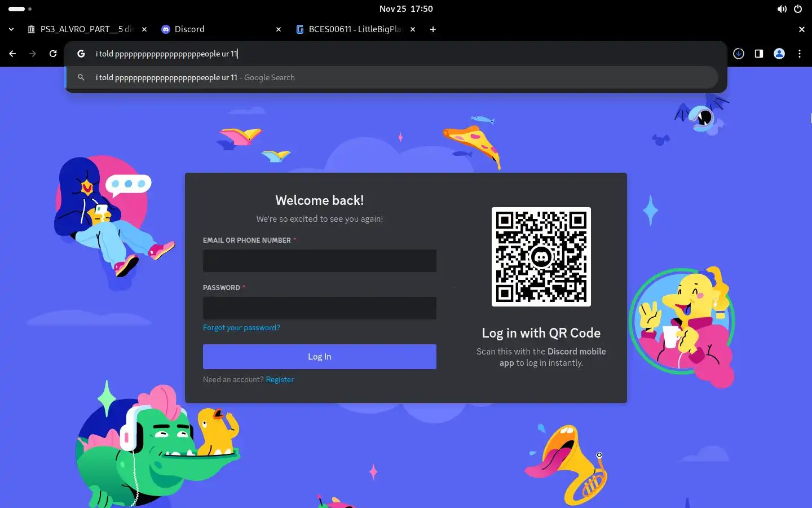This screenshot has width=812, height=508.
Task: Switch to the PS3_ALVRO_PART__5 tab
Action: (87, 29)
